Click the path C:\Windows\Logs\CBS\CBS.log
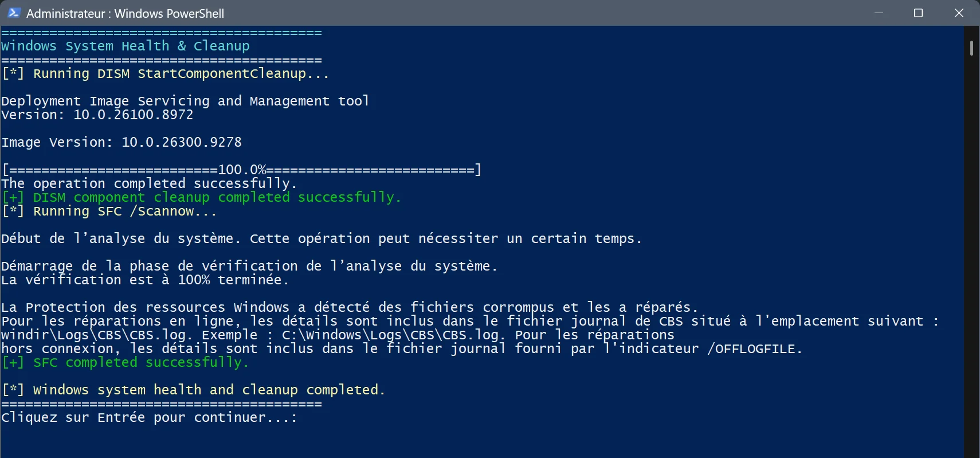This screenshot has height=458, width=980. tap(393, 335)
